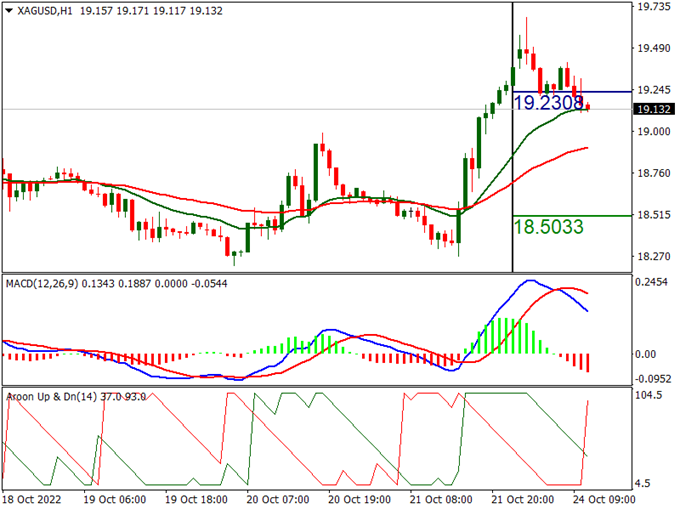Screen dimensions: 680x510
Task: Click the 18 Oct 2022 date label
Action: pos(32,500)
